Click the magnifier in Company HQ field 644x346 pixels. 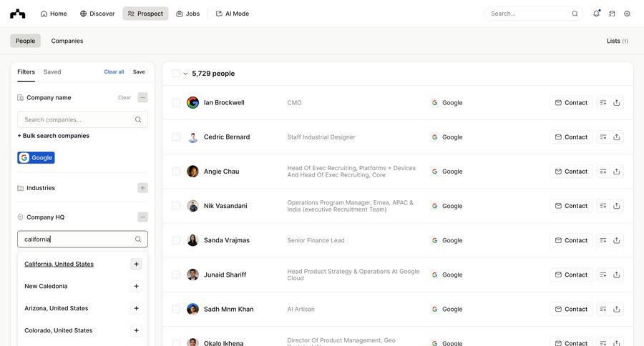pos(138,239)
